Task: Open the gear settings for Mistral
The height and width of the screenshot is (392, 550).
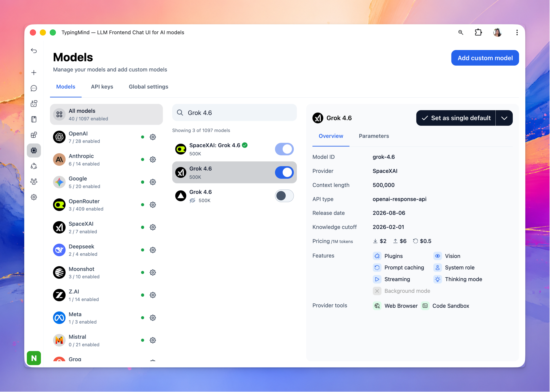Action: (x=153, y=340)
